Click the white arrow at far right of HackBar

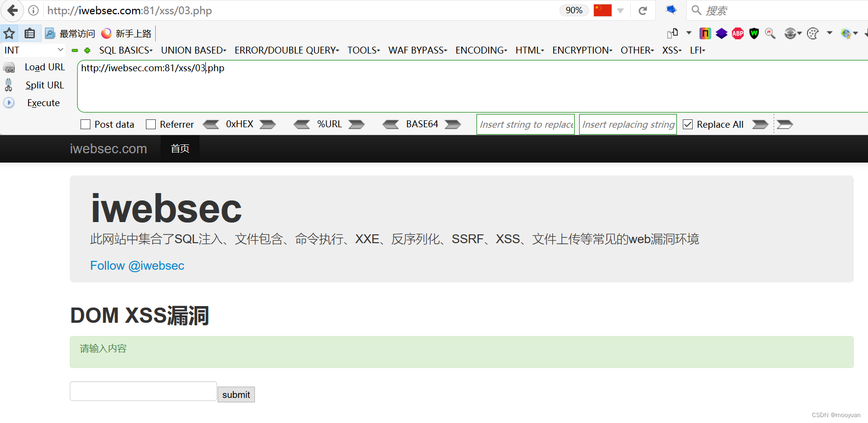tap(784, 124)
